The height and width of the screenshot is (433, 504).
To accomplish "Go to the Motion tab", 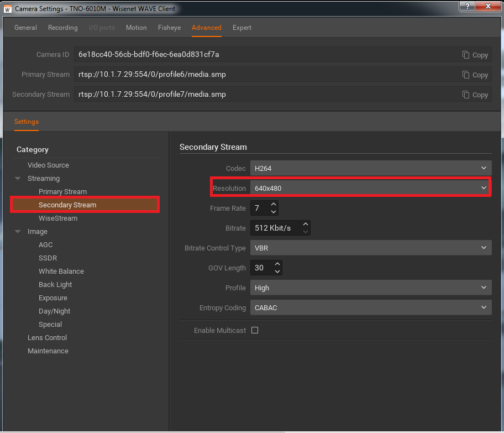I will pos(136,28).
